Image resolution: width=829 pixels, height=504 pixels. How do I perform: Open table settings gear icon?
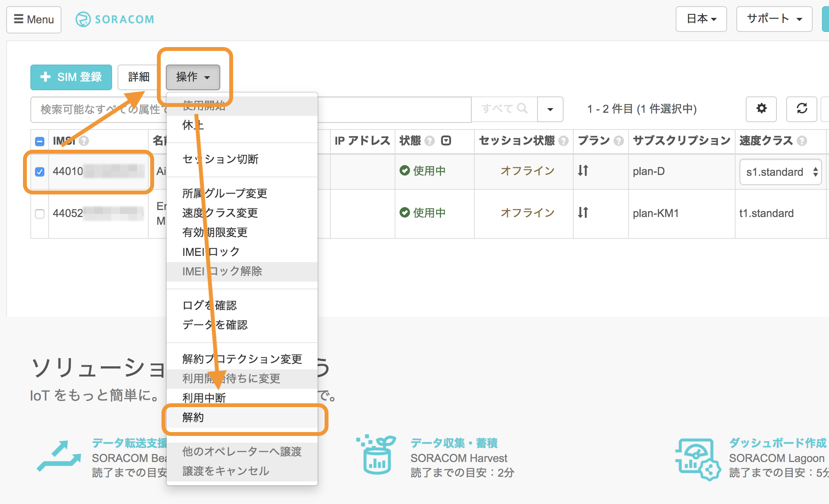[761, 109]
